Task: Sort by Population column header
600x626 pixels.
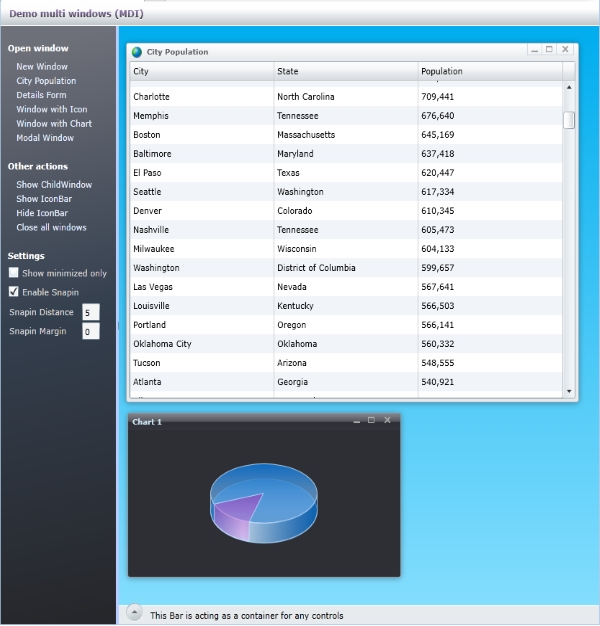Action: point(491,71)
